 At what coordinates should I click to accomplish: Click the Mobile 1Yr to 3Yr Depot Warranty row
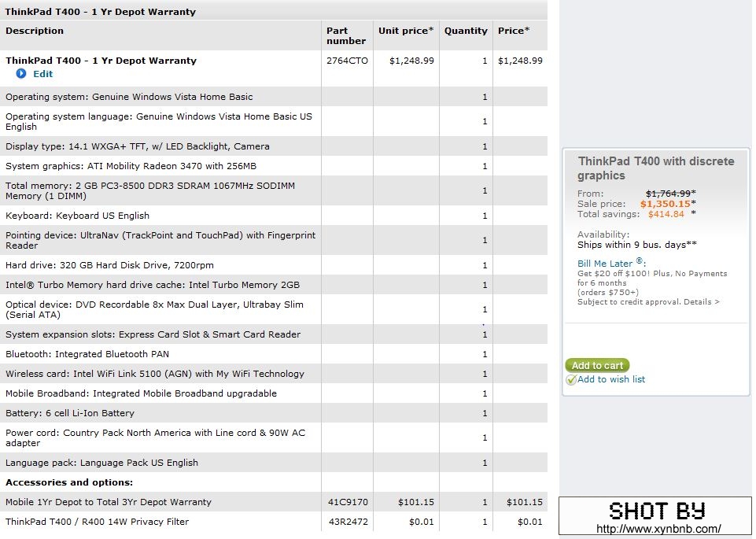(109, 502)
